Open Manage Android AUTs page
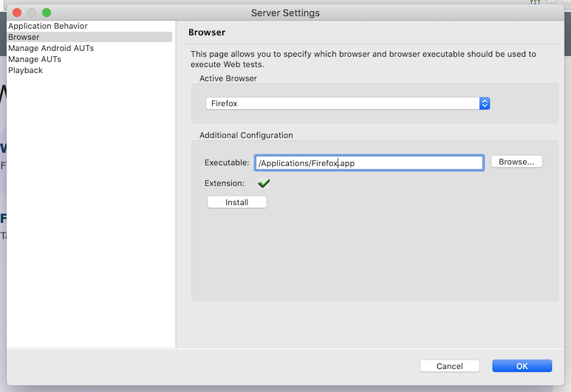 pos(51,48)
